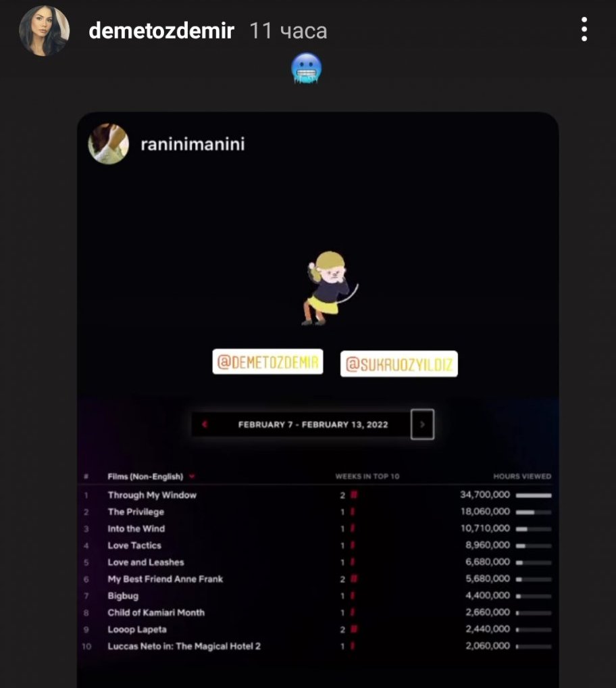Select The Privilege film title
Viewport: 616px width, 688px height.
click(136, 512)
